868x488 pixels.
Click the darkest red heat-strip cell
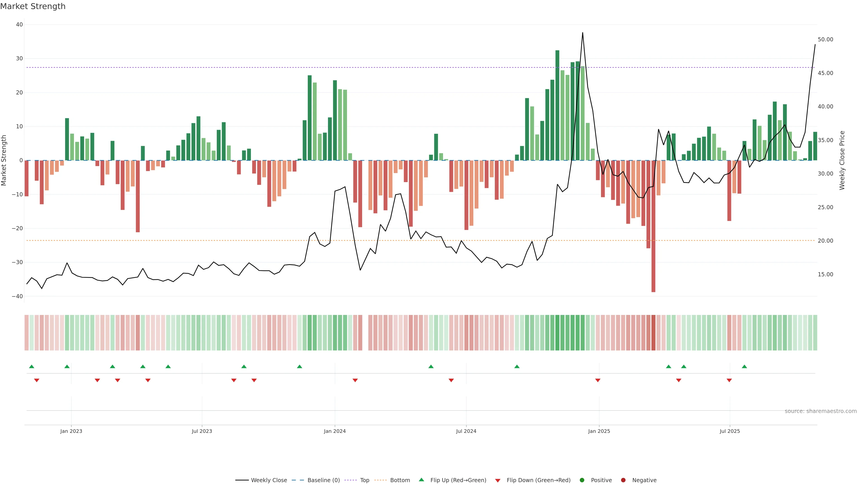pos(653,332)
